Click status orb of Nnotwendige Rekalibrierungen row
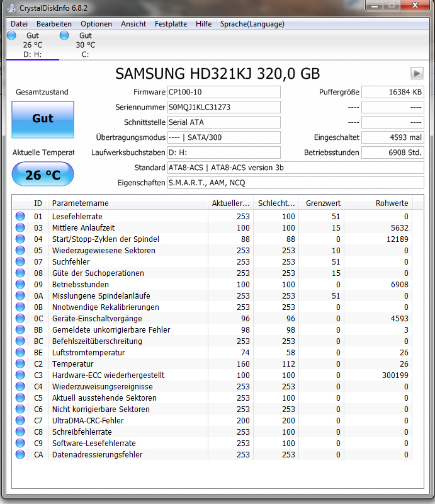 point(20,307)
